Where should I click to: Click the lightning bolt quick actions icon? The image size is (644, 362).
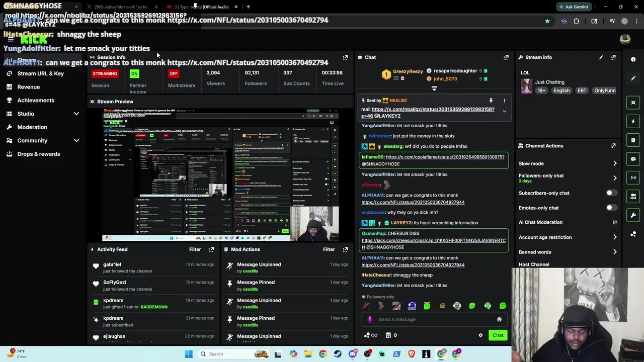click(633, 121)
